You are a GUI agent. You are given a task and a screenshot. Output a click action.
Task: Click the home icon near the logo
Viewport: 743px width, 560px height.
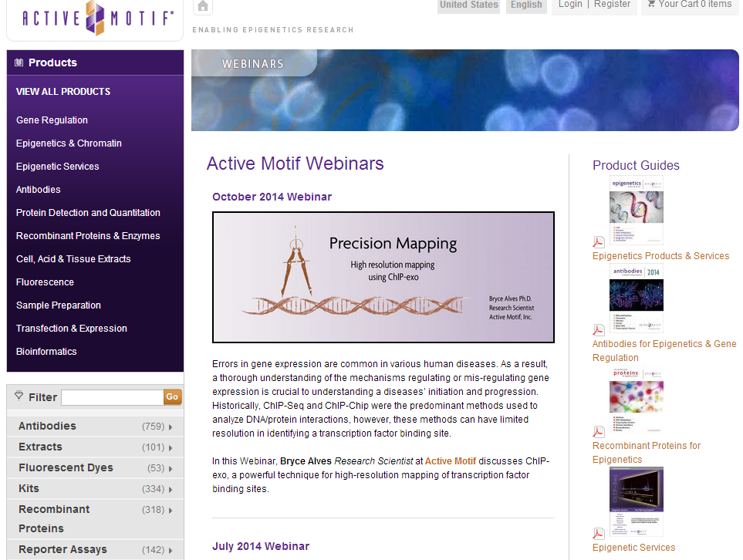[x=203, y=6]
